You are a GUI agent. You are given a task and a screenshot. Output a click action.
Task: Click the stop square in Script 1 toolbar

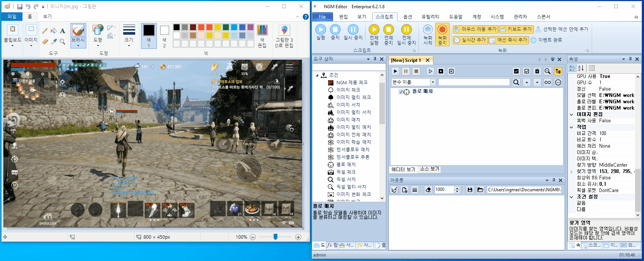tap(416, 71)
